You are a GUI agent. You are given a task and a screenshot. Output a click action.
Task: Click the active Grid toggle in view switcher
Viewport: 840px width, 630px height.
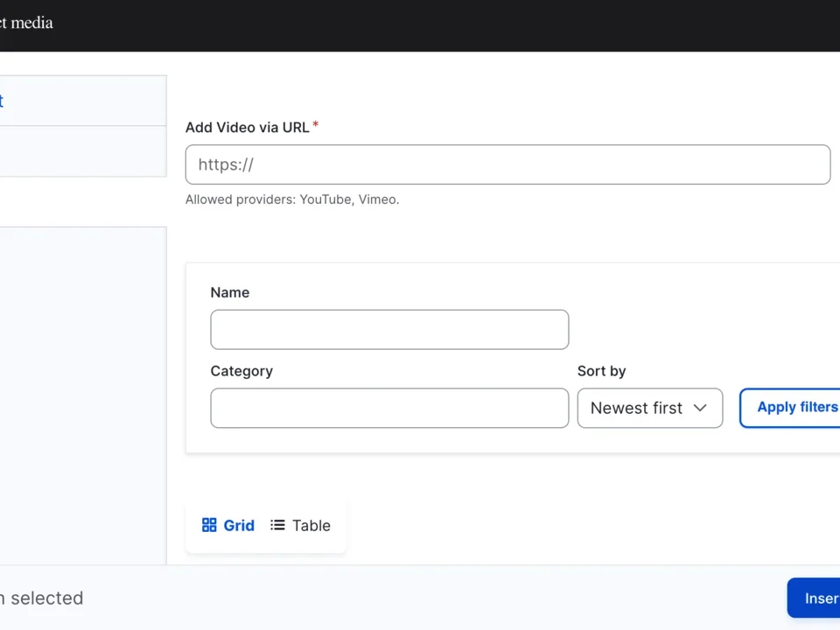click(227, 525)
